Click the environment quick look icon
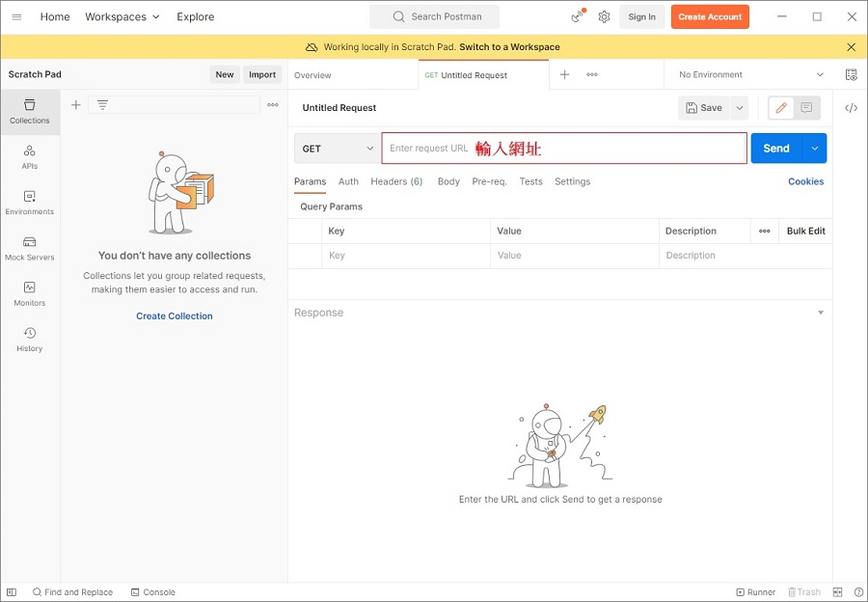Image resolution: width=868 pixels, height=602 pixels. [x=851, y=74]
